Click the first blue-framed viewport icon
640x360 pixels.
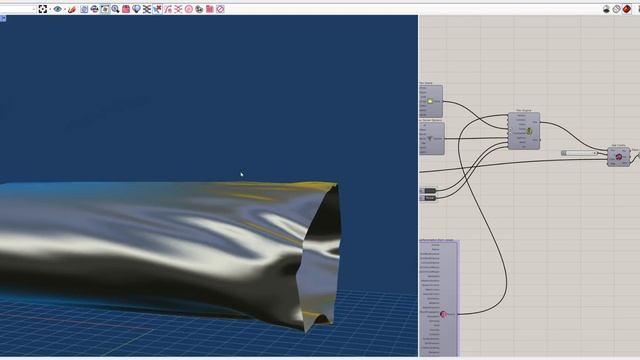[84, 9]
